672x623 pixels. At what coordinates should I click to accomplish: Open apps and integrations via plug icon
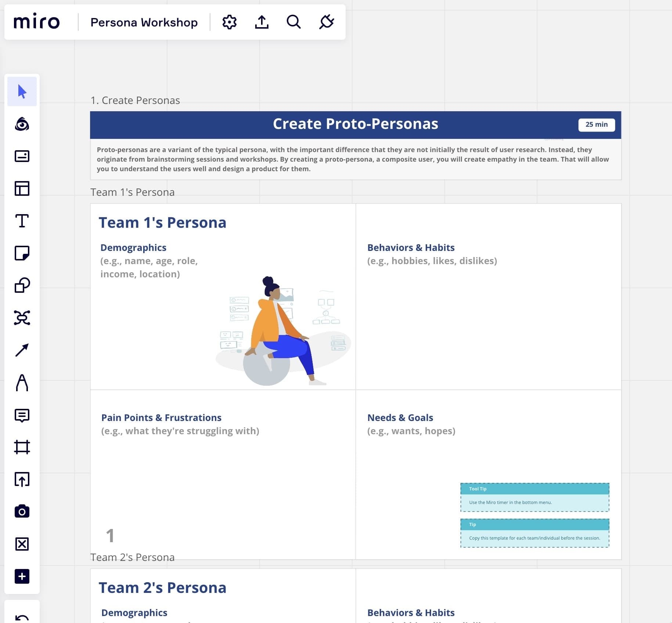[x=326, y=22]
